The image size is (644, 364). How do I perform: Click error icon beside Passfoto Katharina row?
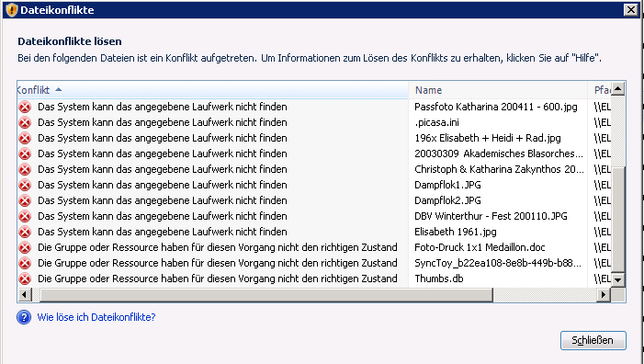tap(25, 107)
